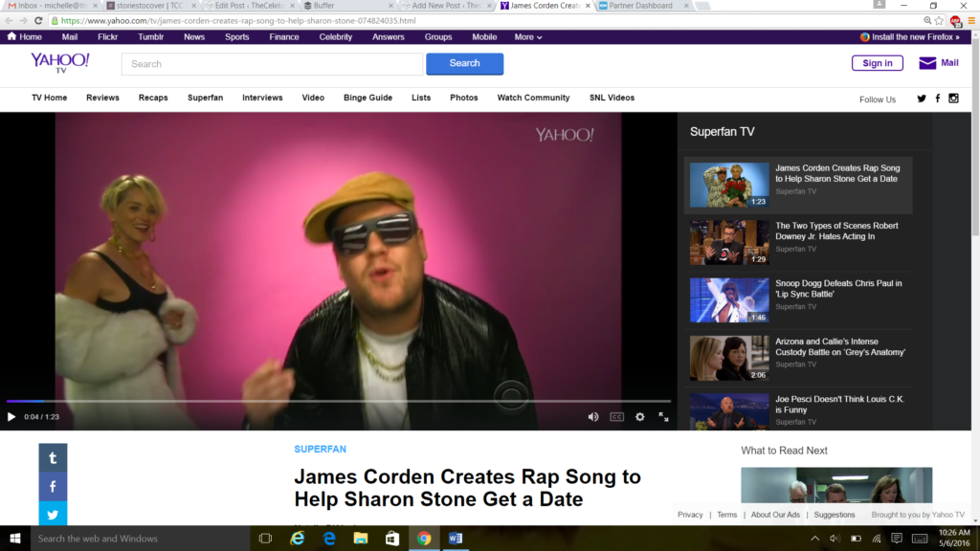Click the Sign in button
The image size is (980, 551).
877,63
